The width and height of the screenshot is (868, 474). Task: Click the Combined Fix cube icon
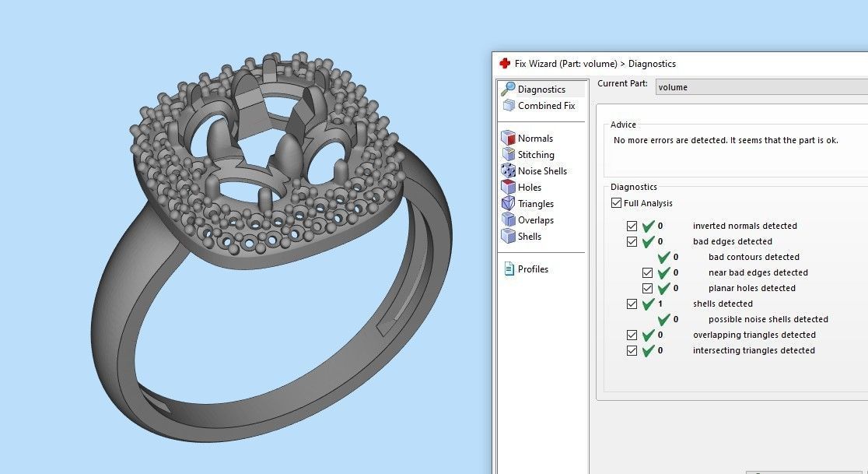coord(509,105)
